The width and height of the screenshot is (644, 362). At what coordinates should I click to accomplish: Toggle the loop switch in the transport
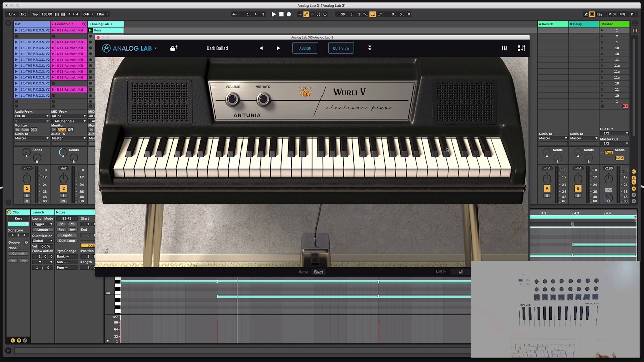[373, 14]
